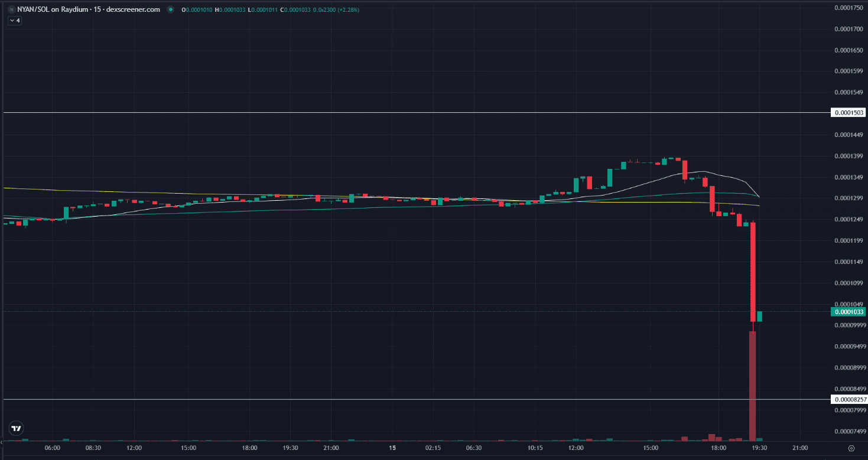Click the 0.0001750 price axis label
868x460 pixels.
pyautogui.click(x=847, y=8)
